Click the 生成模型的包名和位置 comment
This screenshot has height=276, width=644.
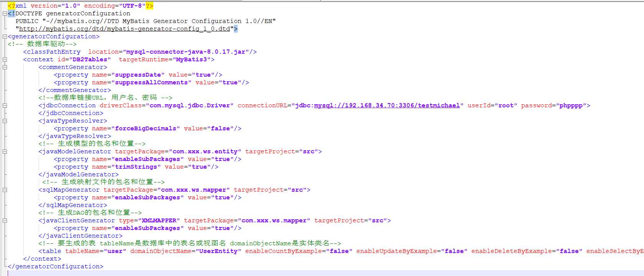point(92,144)
